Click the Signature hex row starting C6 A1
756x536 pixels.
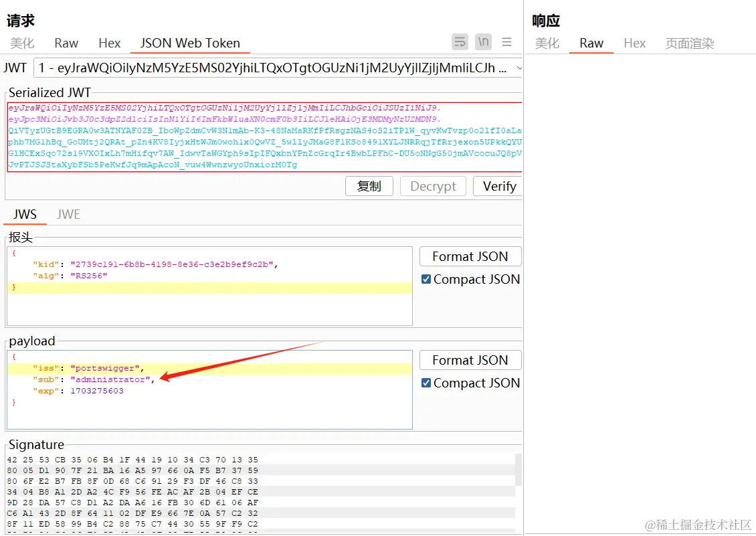tap(132, 513)
